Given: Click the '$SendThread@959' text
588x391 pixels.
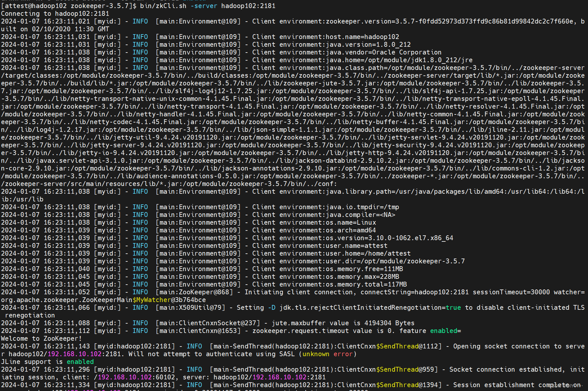Looking at the screenshot, I should (x=405, y=369).
